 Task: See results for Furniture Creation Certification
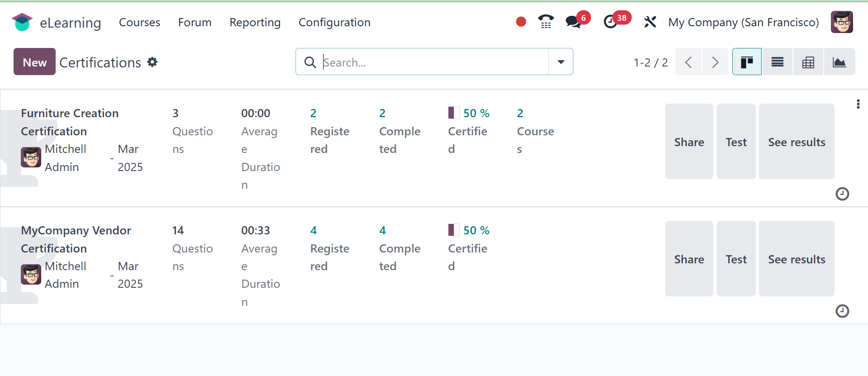(796, 142)
